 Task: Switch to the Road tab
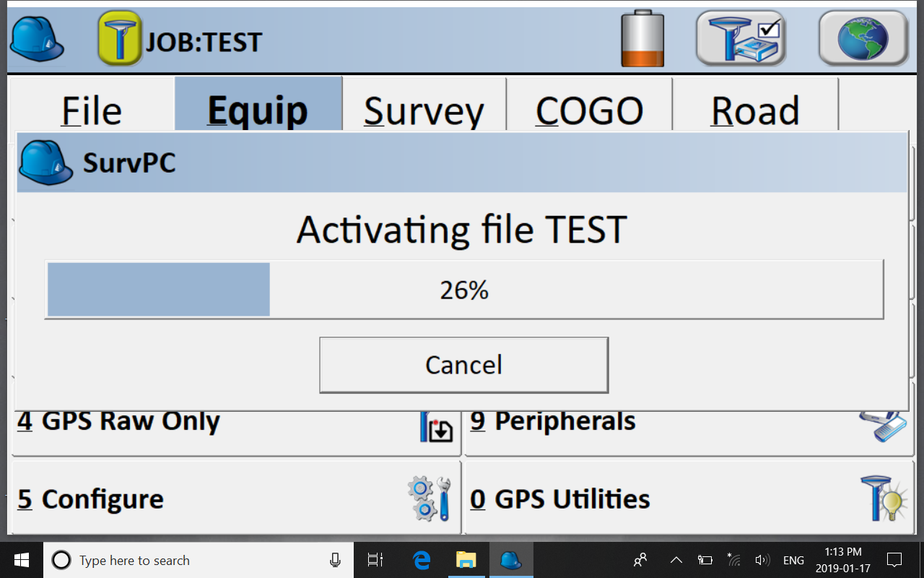tap(755, 105)
